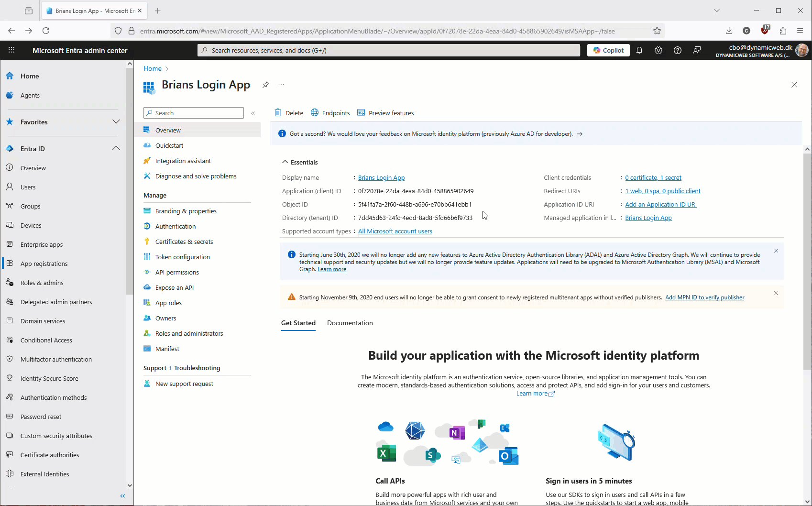Dismiss the ADAL deprecation info banner
The image size is (812, 506).
coord(776,251)
